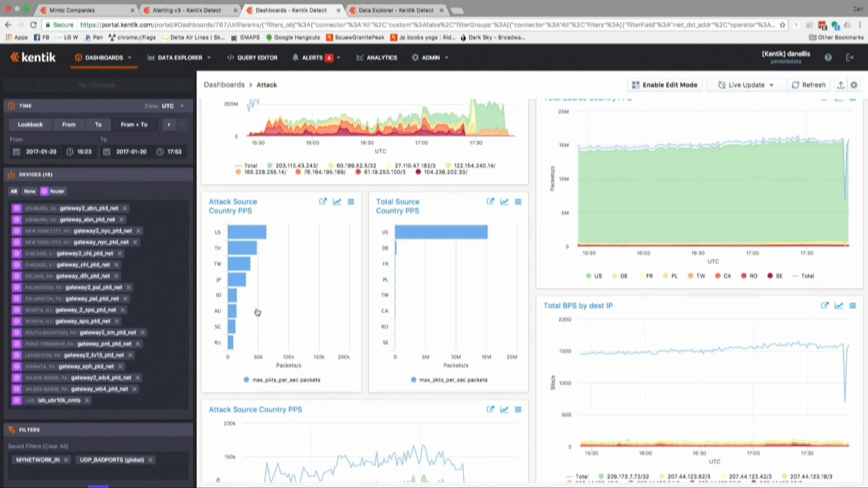The image size is (868, 488).
Task: Toggle max_pkts_per_sec legend in Attack Source Country PPS
Action: tap(282, 380)
